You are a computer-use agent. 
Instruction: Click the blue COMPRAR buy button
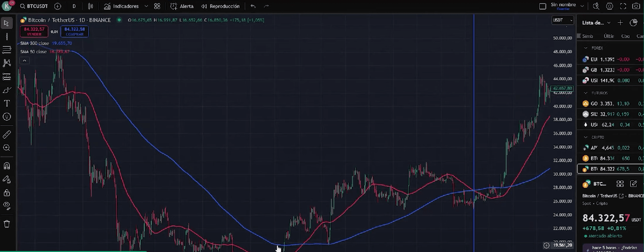click(75, 32)
